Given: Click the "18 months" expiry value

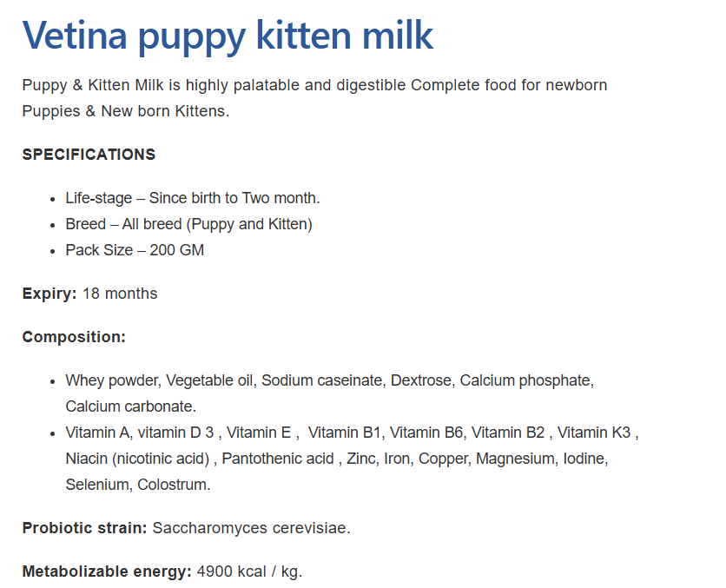Looking at the screenshot, I should point(120,294).
